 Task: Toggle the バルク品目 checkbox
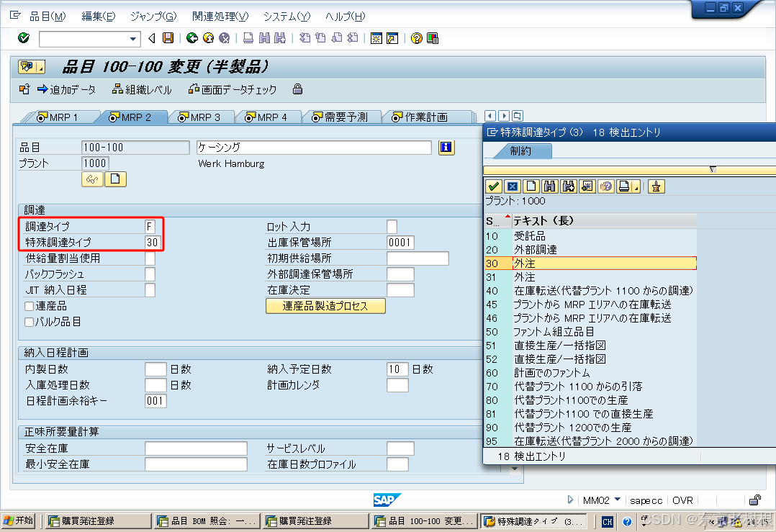tap(30, 323)
